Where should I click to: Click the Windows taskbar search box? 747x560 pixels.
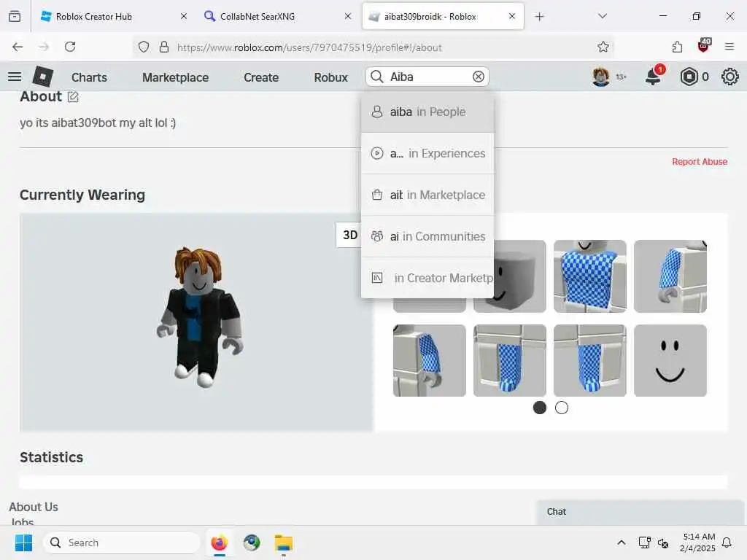(122, 542)
